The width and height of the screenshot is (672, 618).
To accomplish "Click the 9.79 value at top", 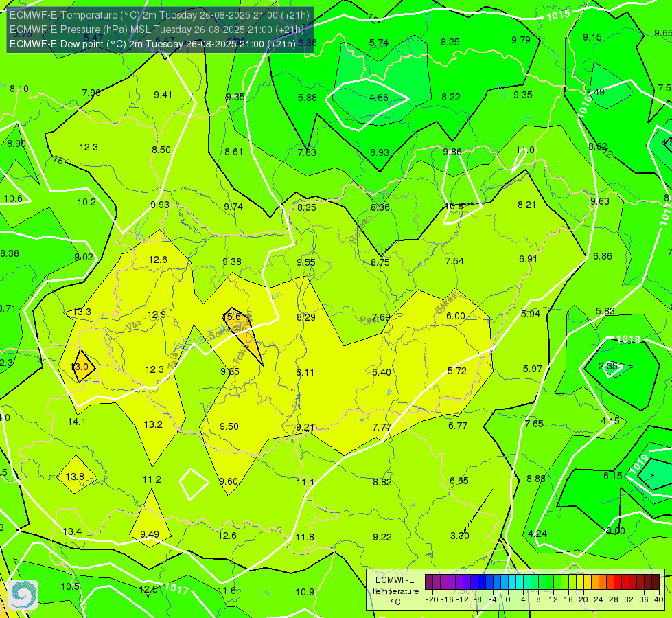I will [521, 40].
